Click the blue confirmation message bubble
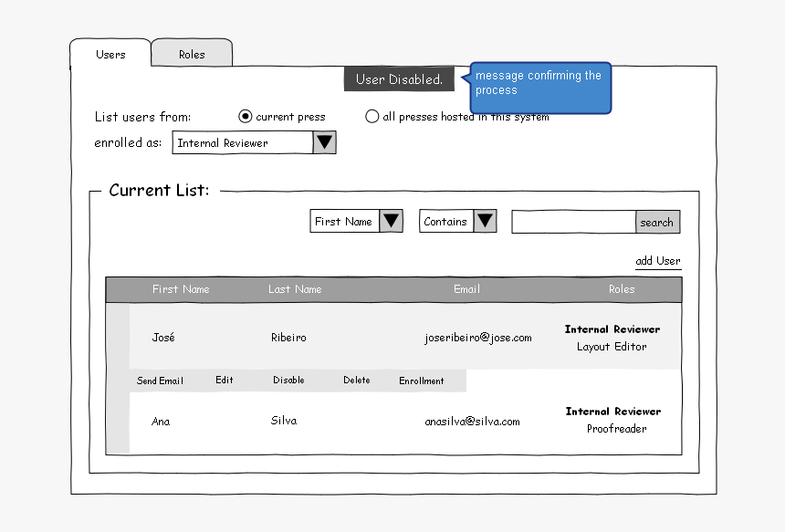Viewport: 785px width, 532px height. [539, 87]
